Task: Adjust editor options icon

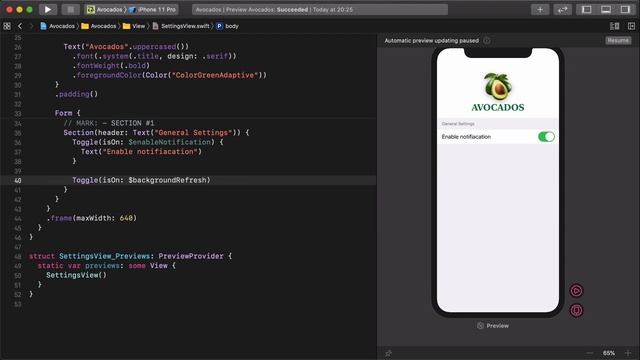Action: pos(614,26)
